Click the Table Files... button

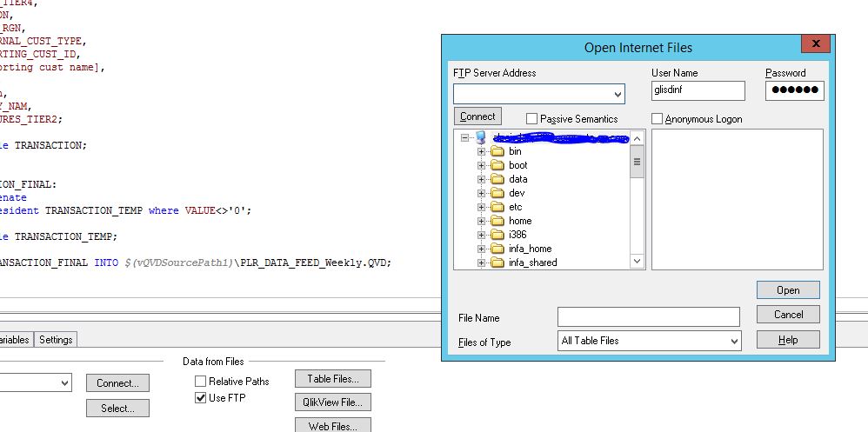333,379
